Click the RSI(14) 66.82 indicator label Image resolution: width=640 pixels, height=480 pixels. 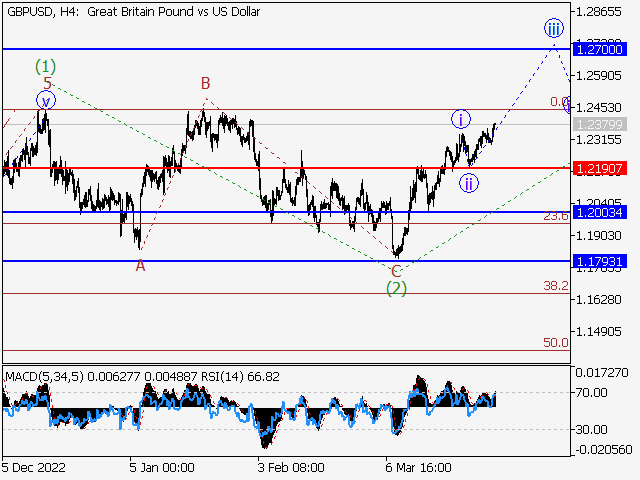[240, 376]
